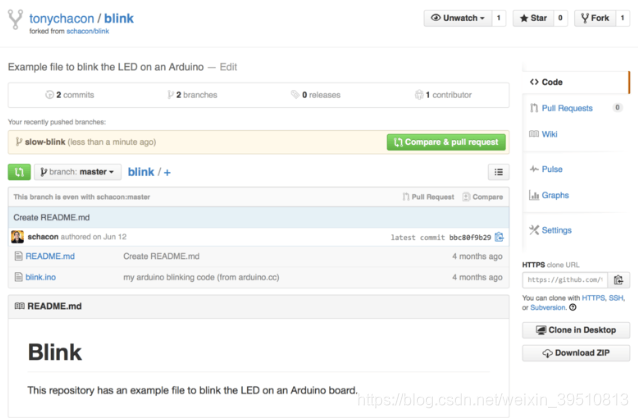Expand the branch: master dropdown
Screen dimensions: 638x418
[78, 172]
